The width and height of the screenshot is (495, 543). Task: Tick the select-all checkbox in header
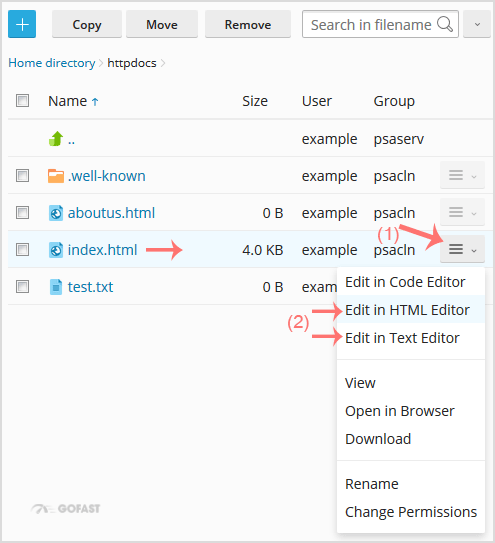click(x=23, y=101)
